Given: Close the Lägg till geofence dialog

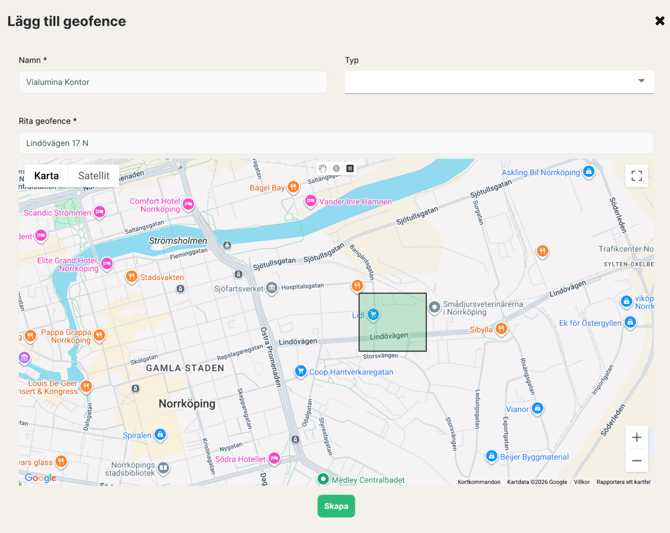Looking at the screenshot, I should (x=659, y=20).
